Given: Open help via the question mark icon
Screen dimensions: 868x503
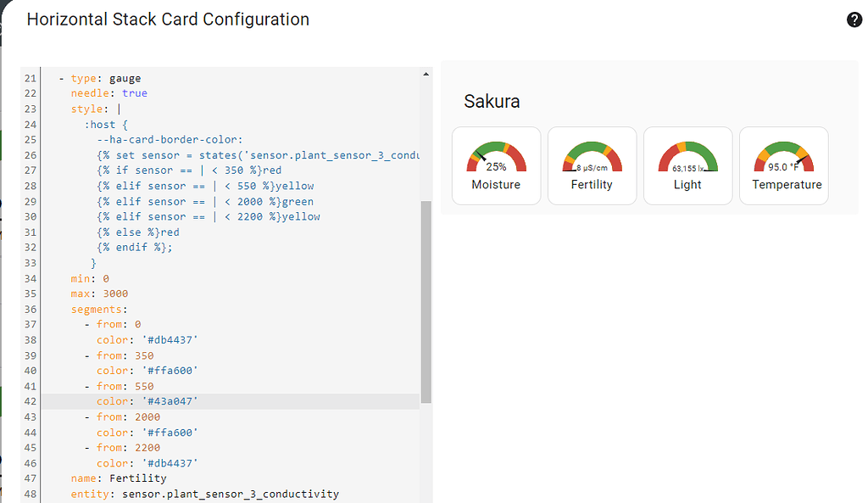Looking at the screenshot, I should coord(854,19).
